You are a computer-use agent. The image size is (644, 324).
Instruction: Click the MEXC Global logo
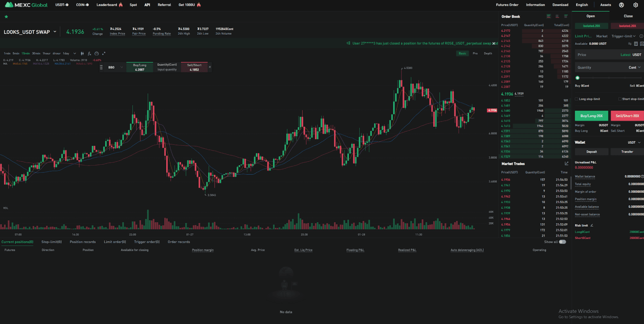[26, 5]
